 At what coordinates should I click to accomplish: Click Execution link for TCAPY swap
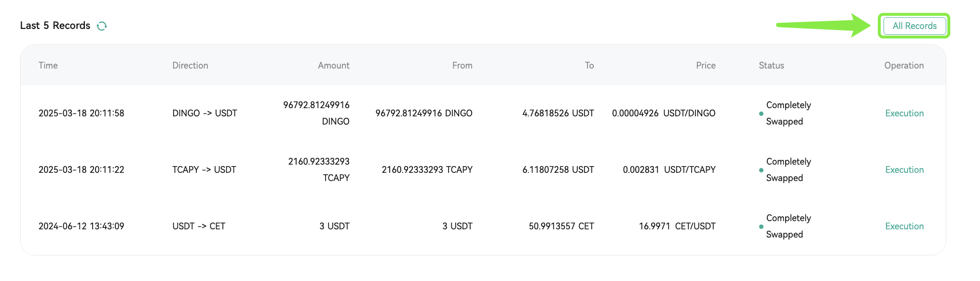(x=904, y=170)
